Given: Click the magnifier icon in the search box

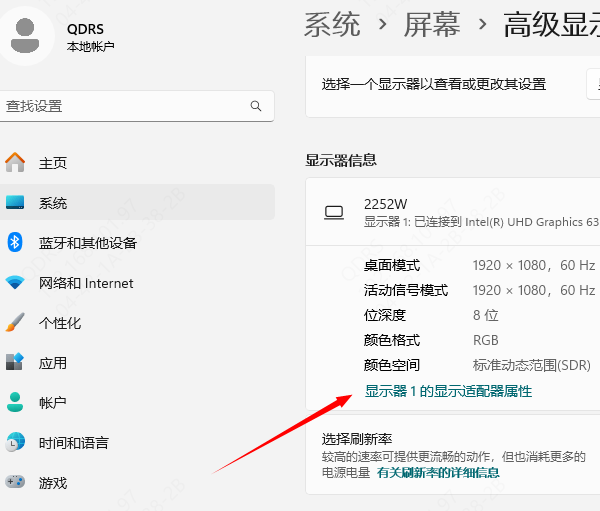Looking at the screenshot, I should click(x=256, y=106).
